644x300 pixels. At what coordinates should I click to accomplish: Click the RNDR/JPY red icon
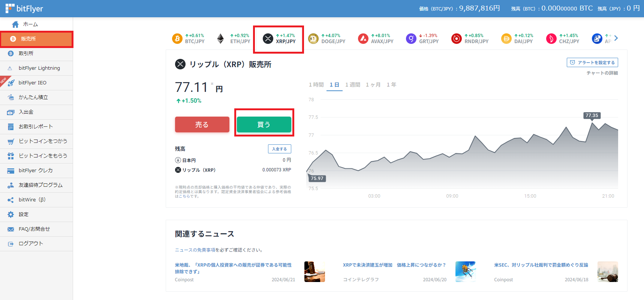point(457,39)
